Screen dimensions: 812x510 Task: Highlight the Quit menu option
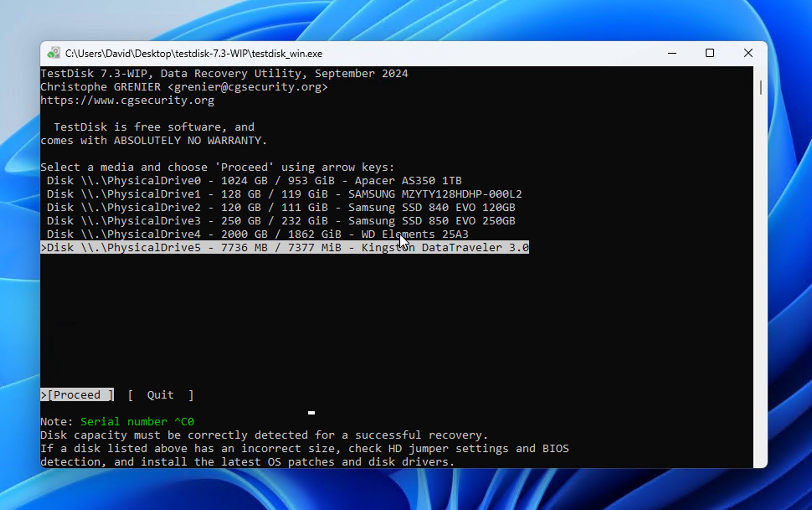click(161, 394)
